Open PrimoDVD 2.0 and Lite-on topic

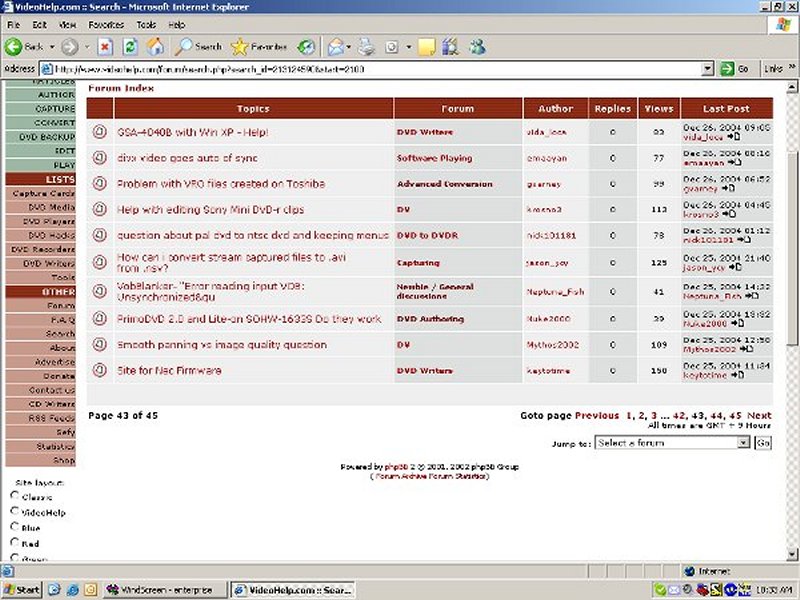[249, 319]
